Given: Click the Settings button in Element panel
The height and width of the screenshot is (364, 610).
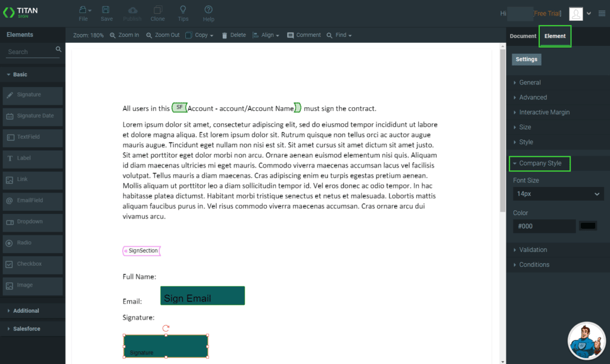Looking at the screenshot, I should click(x=526, y=59).
